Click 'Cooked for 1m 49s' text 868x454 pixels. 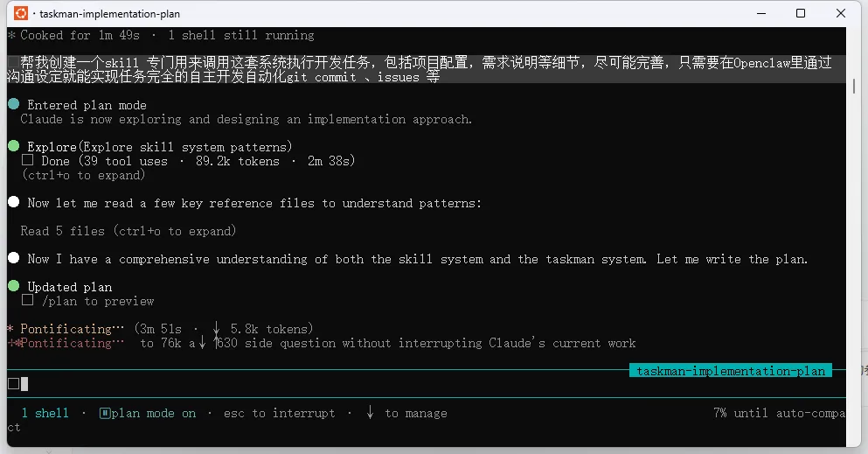80,36
